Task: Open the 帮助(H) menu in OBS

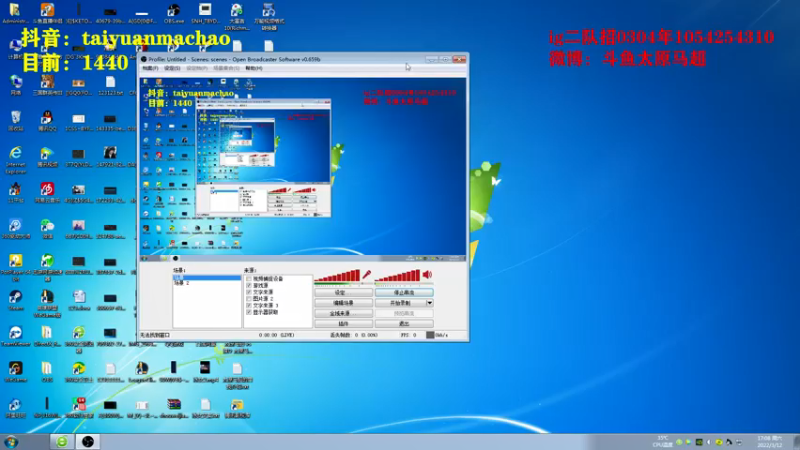Action: tap(254, 68)
